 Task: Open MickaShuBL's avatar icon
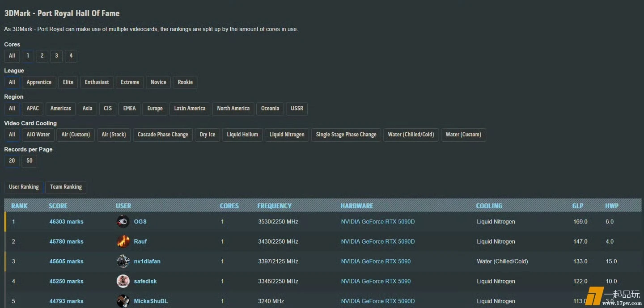pos(123,301)
